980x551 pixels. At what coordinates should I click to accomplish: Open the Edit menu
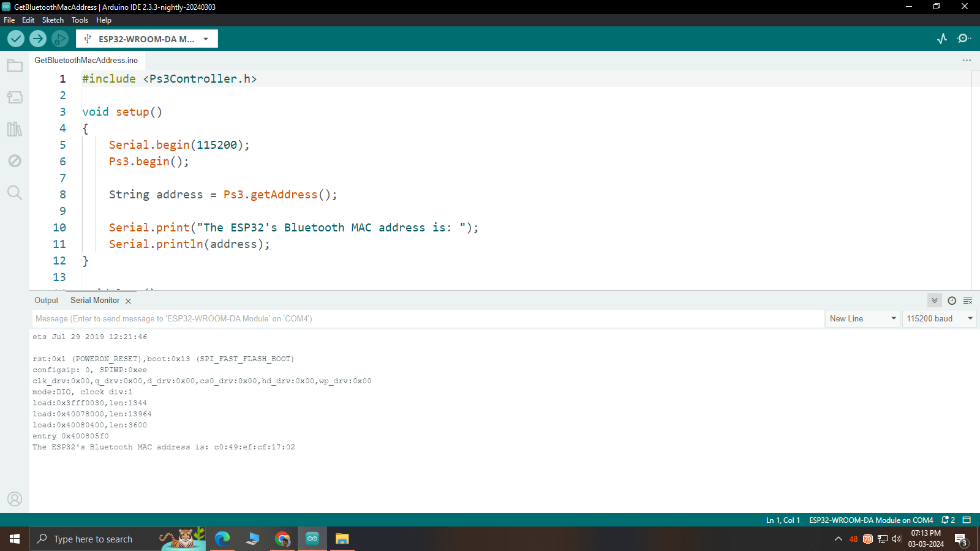coord(28,20)
